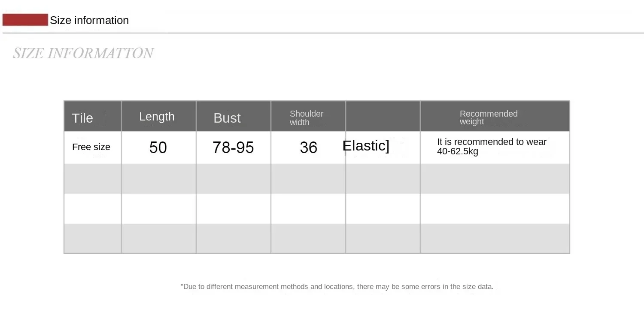Click the shoulder width value 36

[x=308, y=147]
